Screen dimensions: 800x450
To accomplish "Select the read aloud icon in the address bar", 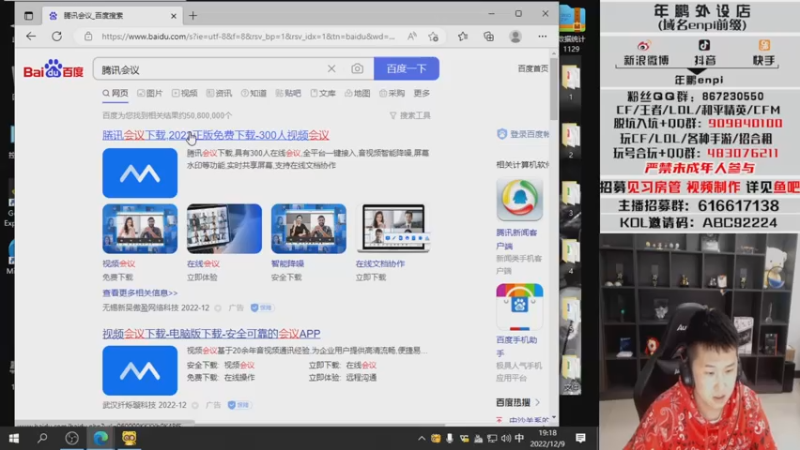I will pos(412,36).
